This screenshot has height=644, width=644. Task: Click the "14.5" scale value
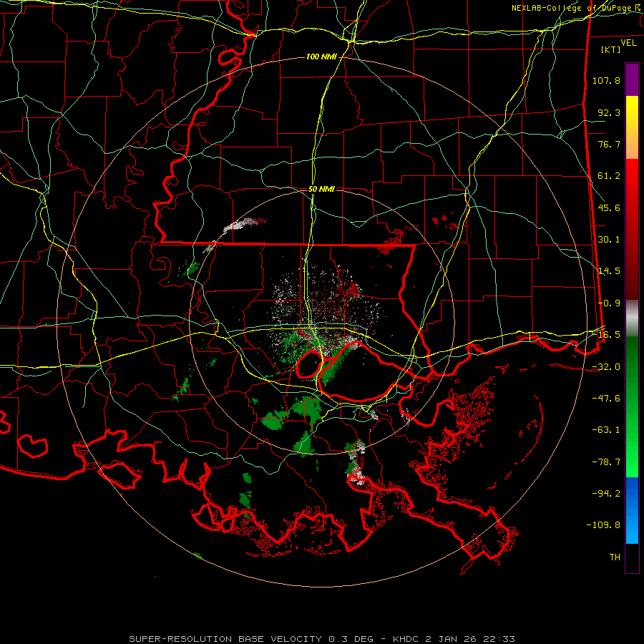click(x=609, y=271)
